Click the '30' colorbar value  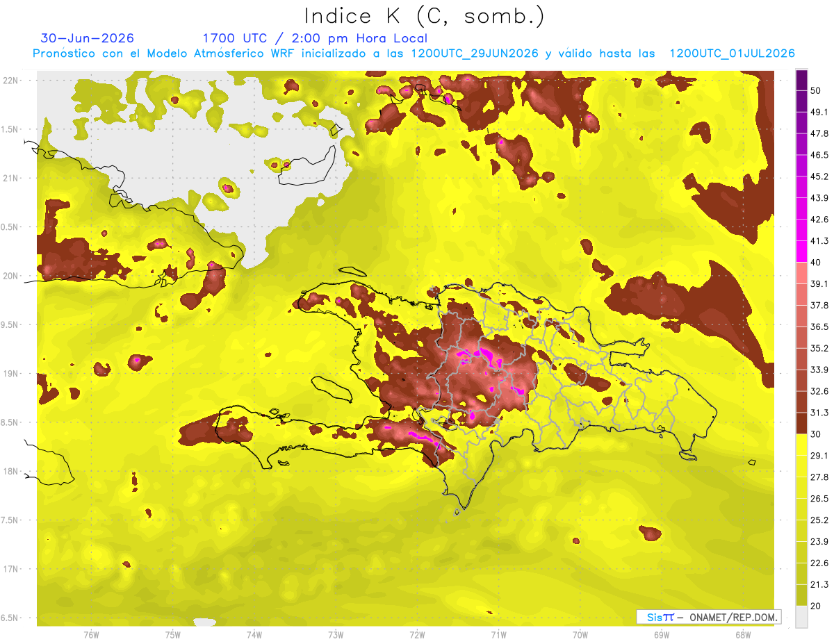tap(815, 434)
